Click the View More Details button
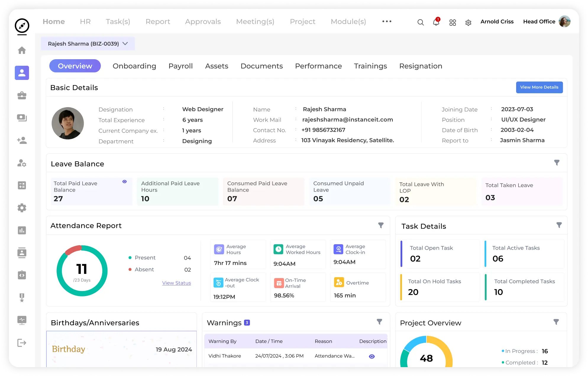Screen dimensions: 588x376 click(539, 87)
